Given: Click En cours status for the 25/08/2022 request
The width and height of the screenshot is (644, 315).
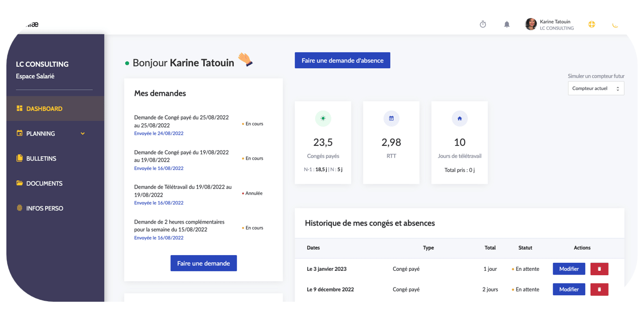Looking at the screenshot, I should tap(252, 124).
